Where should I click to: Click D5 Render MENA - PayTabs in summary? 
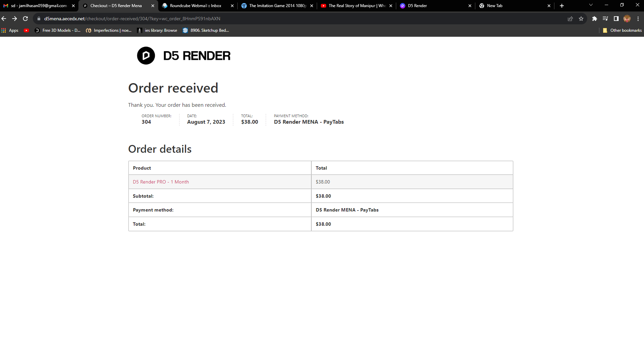(309, 122)
